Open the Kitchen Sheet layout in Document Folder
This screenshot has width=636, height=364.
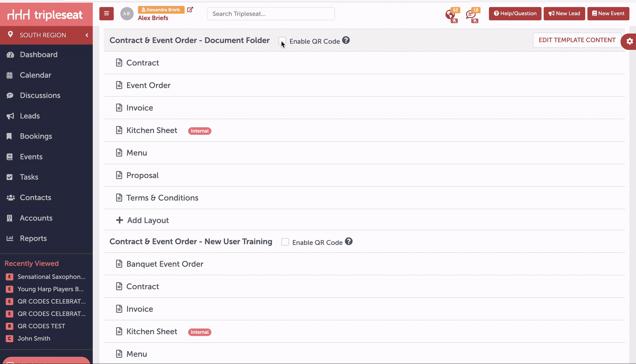click(364, 130)
